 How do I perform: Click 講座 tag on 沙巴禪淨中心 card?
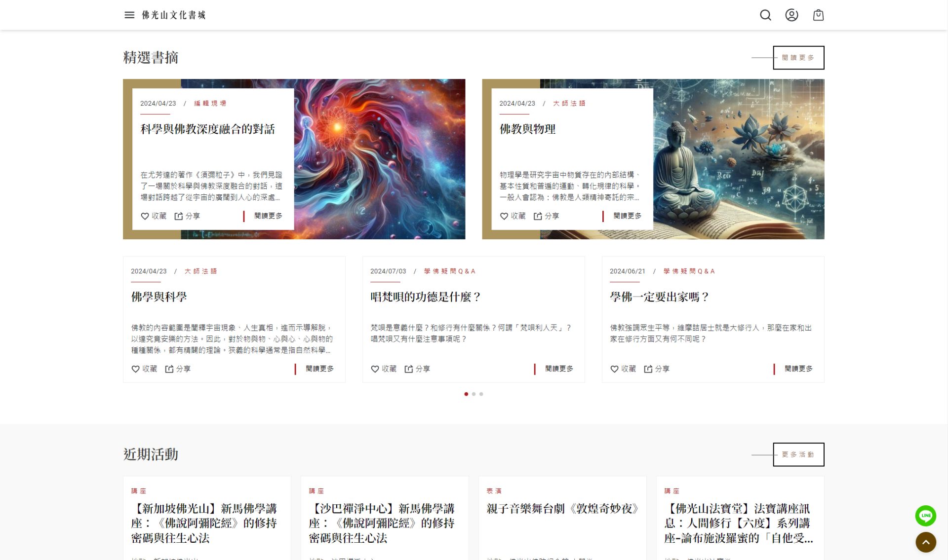click(x=316, y=491)
